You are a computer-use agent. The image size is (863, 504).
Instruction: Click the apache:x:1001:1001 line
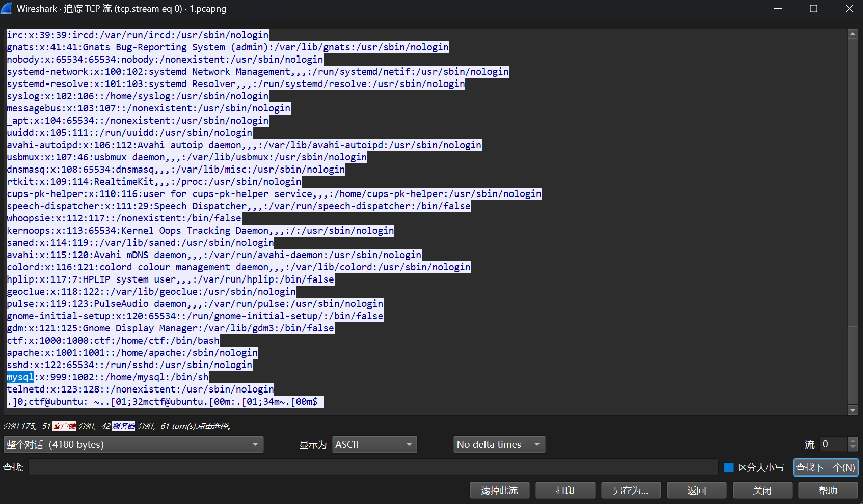tap(132, 353)
